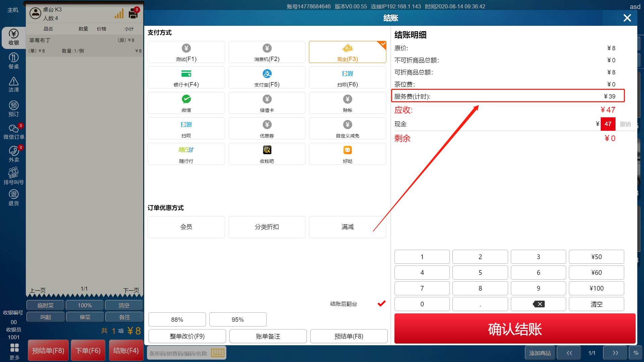Open 微信订单 in the sidebar
644x362 pixels.
tap(14, 131)
